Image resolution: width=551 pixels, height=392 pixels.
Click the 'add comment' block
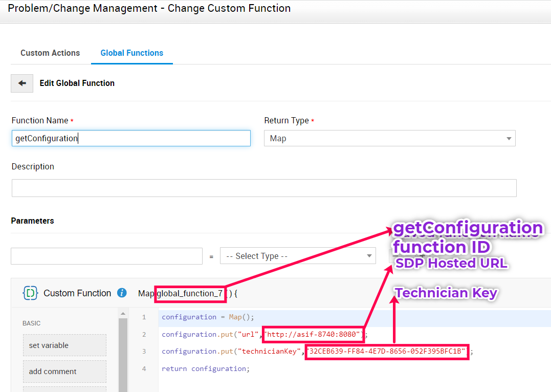click(64, 372)
